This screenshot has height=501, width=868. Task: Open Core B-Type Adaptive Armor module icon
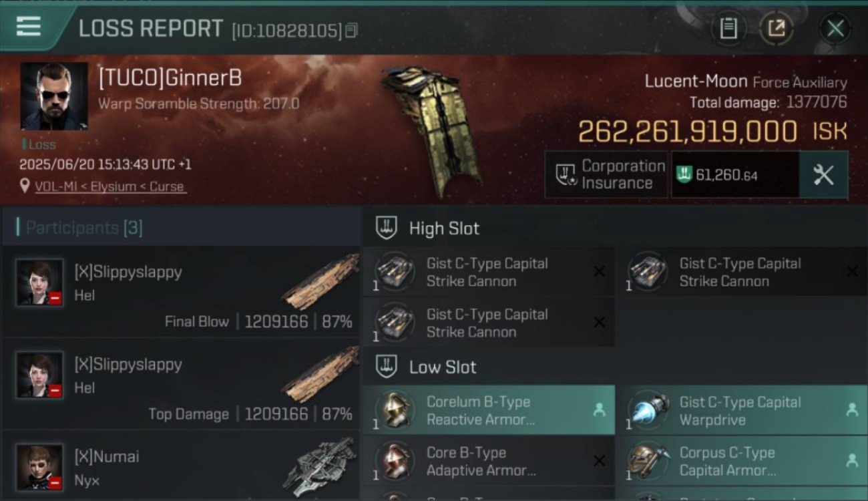point(395,461)
